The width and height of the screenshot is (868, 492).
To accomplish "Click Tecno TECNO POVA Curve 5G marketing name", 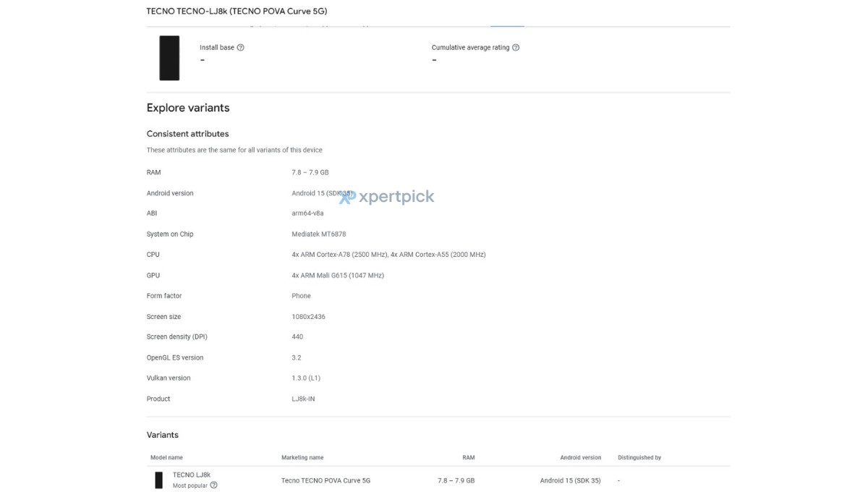I will [325, 480].
